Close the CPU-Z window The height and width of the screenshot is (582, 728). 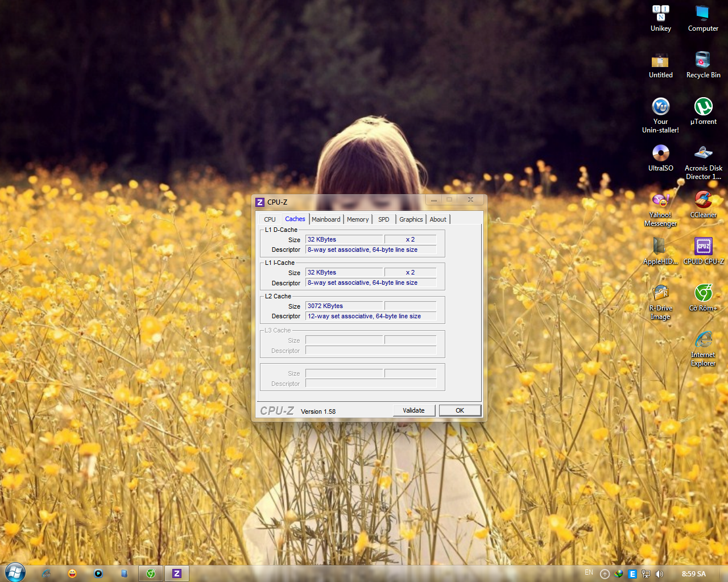pyautogui.click(x=470, y=199)
